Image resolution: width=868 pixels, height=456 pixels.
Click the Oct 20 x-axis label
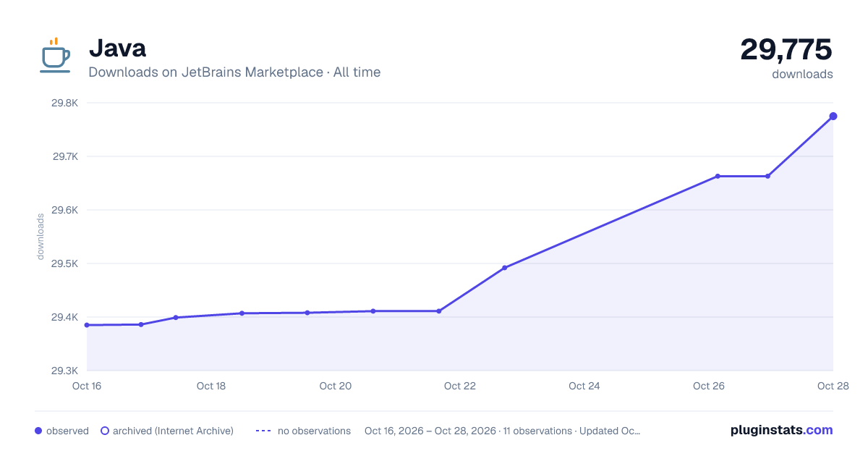pyautogui.click(x=336, y=386)
